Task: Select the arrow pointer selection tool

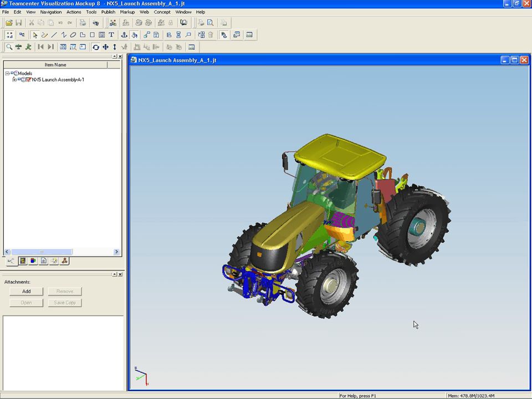Action: click(35, 34)
